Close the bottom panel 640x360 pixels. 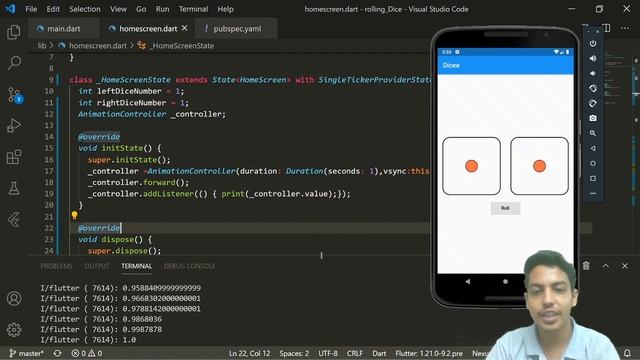(625, 266)
